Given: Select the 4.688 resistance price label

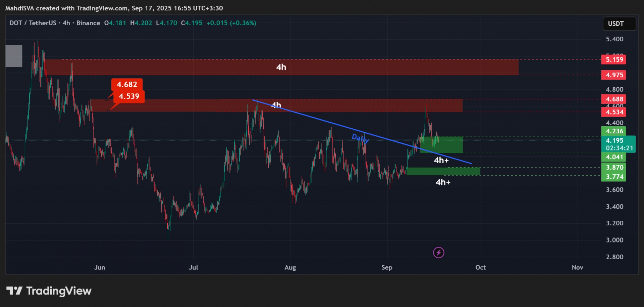Looking at the screenshot, I should pyautogui.click(x=614, y=99).
